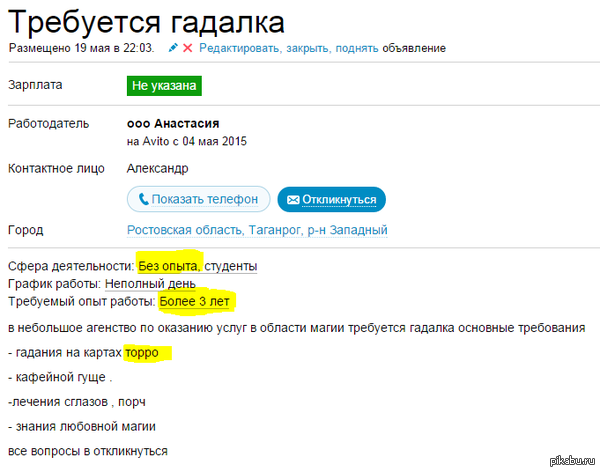Click the employer name ооо Анастасия
This screenshot has height=472, width=600.
coord(173,124)
